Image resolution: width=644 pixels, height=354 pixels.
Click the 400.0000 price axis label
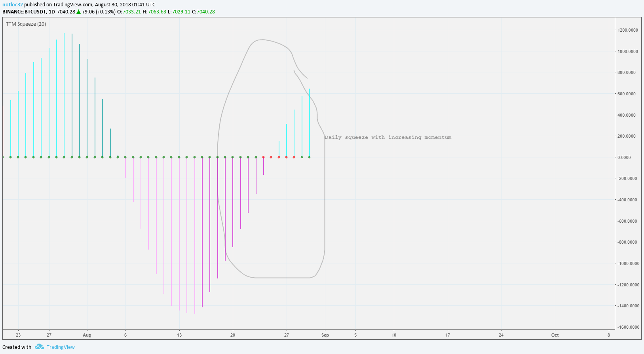tap(627, 115)
